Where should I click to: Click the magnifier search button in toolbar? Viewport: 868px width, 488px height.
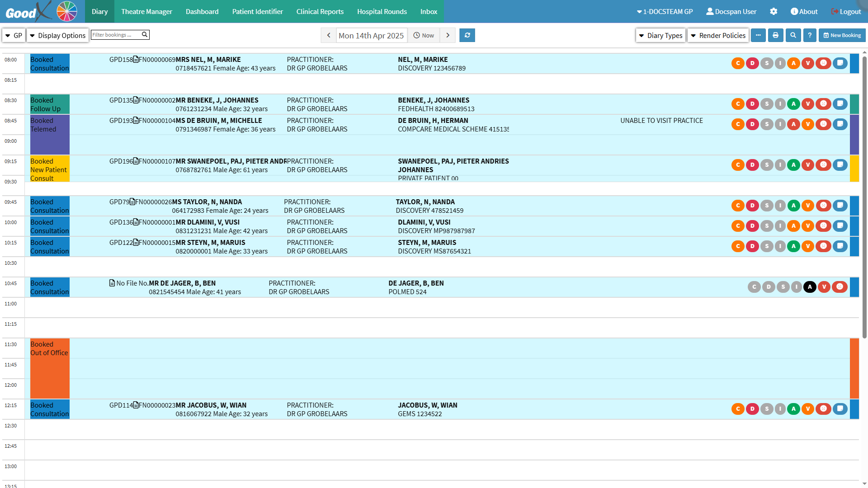tap(793, 35)
